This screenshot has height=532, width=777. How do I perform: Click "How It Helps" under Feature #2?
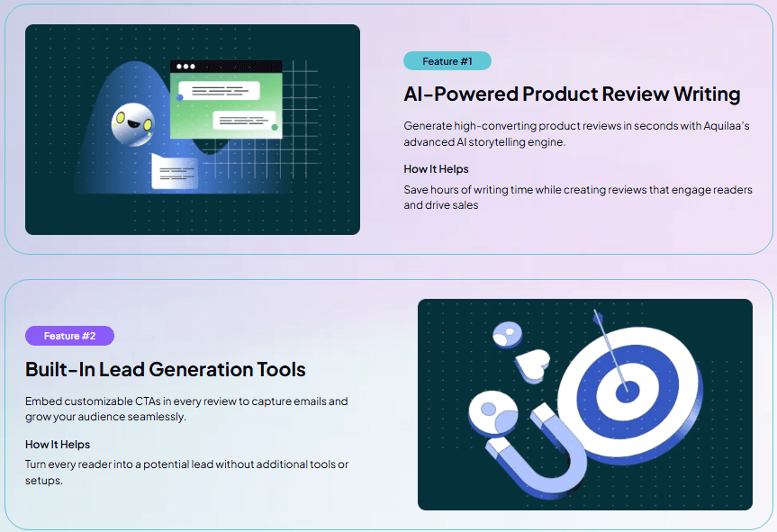click(58, 444)
